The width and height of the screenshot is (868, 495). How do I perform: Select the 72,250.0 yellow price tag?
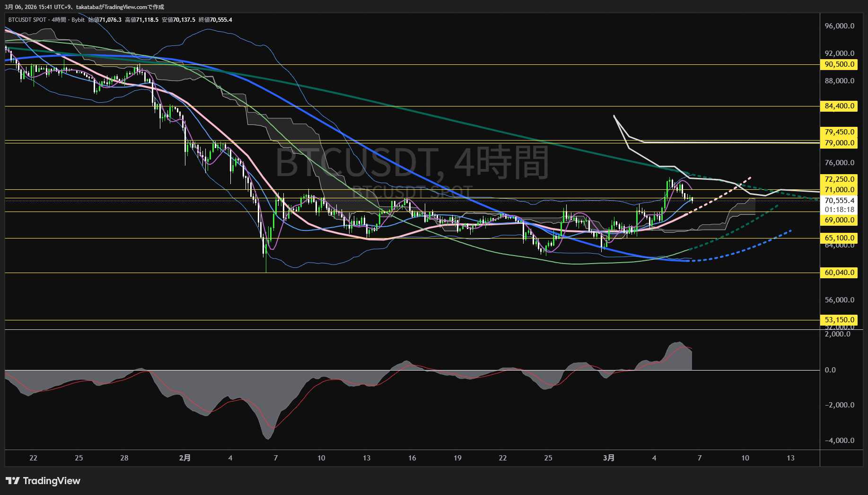[839, 179]
